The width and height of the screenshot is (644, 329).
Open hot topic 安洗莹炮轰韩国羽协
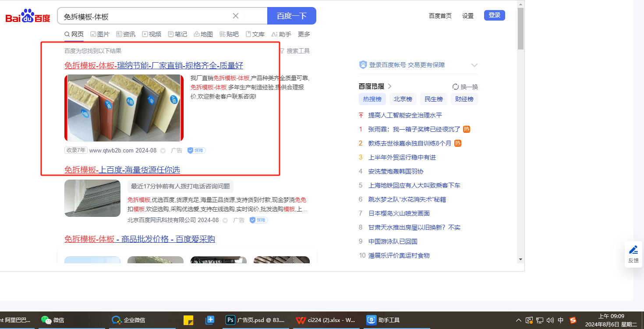396,171
